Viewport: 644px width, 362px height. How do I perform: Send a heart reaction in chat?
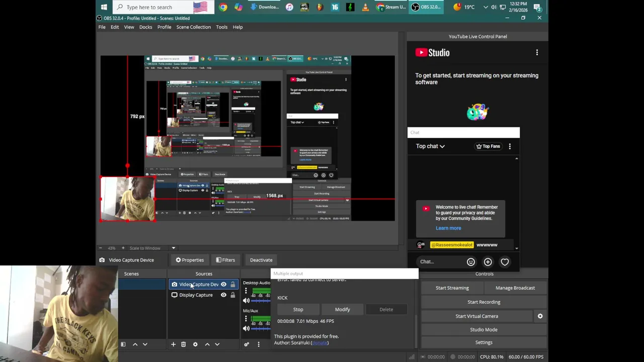coord(505,262)
